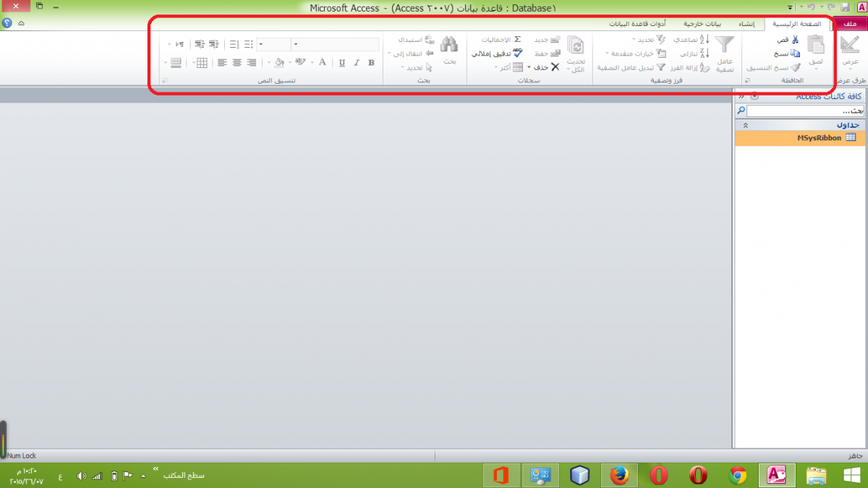Open the Delete (حذف) dropdown arrow
The height and width of the screenshot is (488, 868).
tap(529, 67)
